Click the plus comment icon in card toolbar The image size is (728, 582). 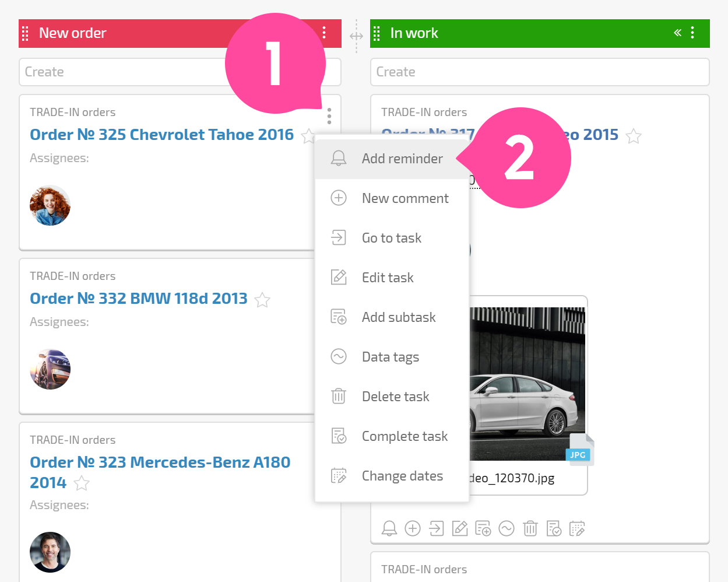tap(413, 528)
